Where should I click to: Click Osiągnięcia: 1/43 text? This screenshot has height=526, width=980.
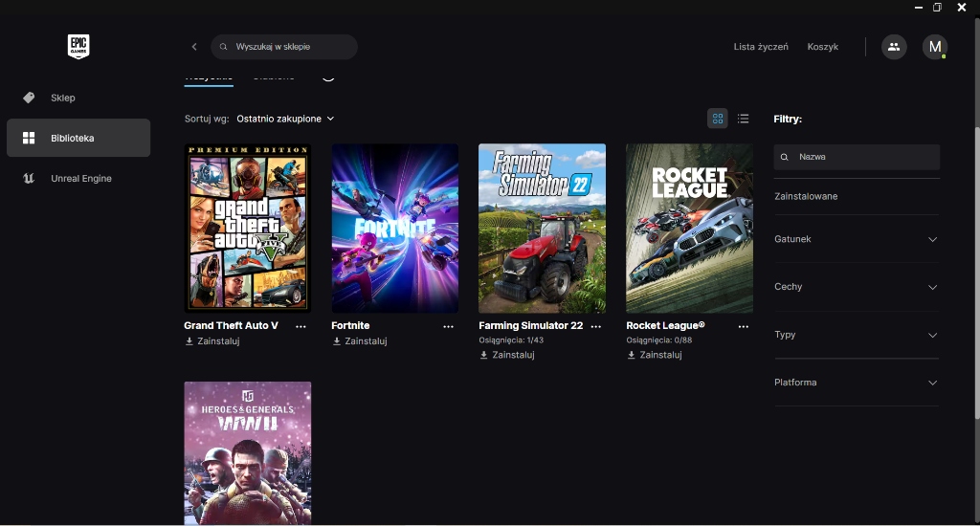[511, 340]
